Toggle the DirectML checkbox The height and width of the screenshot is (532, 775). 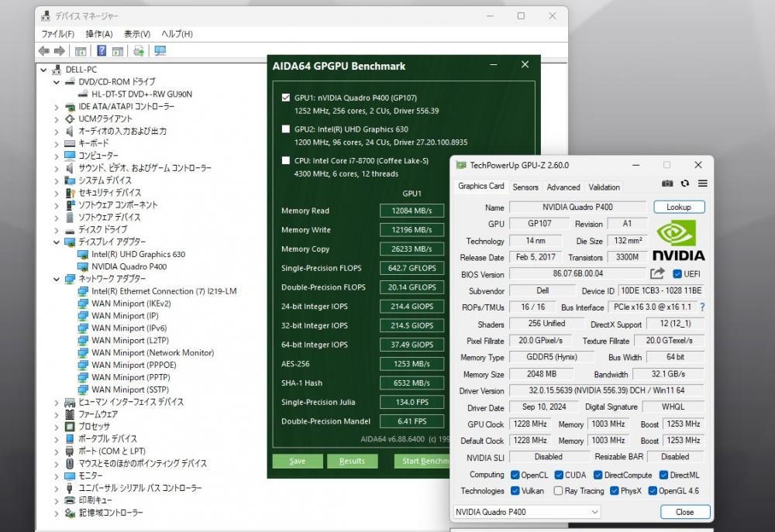tap(664, 475)
